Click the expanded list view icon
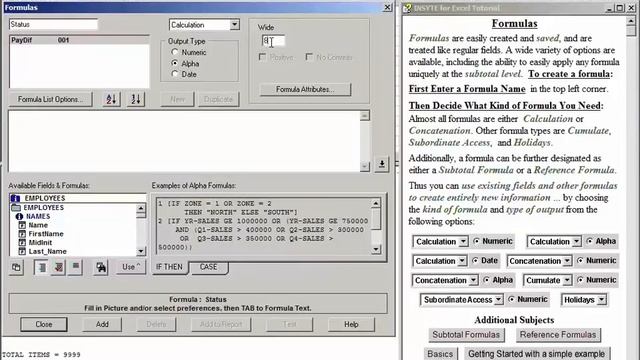The image size is (640, 360). pyautogui.click(x=42, y=268)
